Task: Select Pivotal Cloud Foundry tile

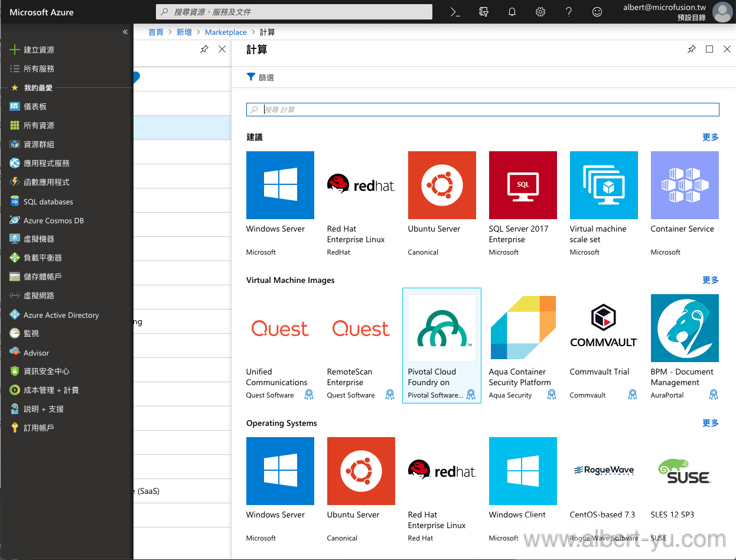Action: click(442, 346)
